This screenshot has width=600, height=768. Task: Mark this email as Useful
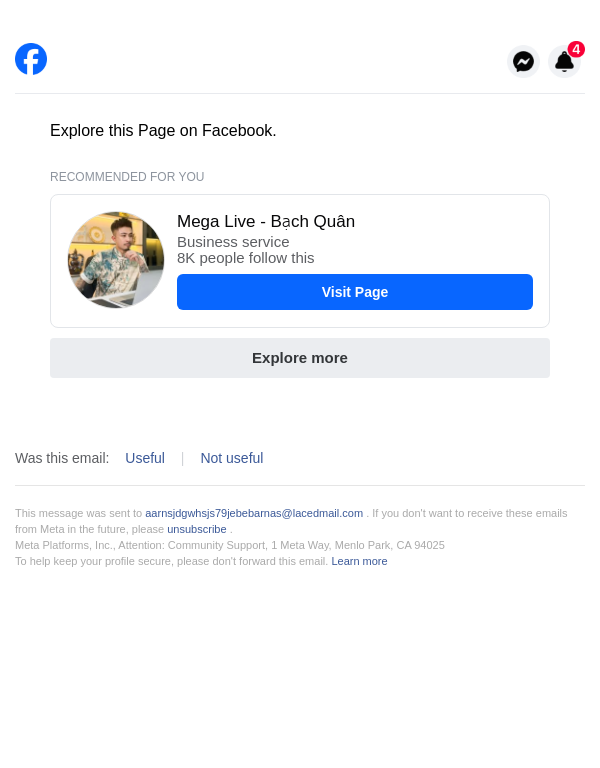[x=145, y=458]
